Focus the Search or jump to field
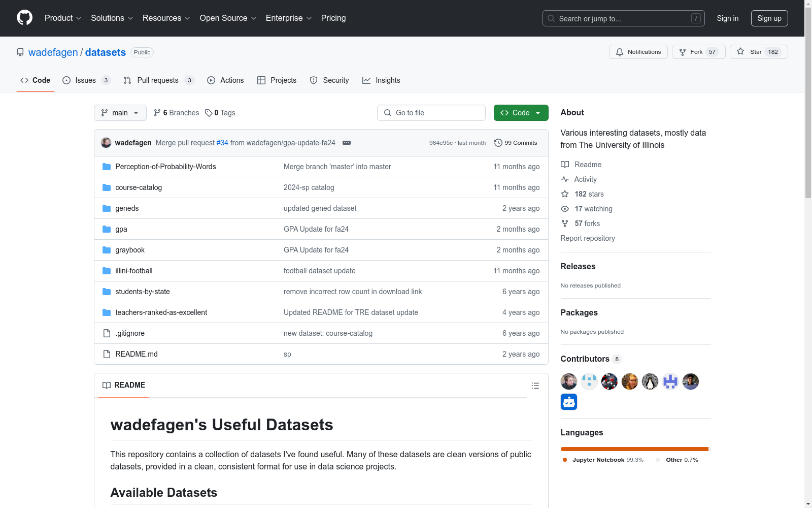The height and width of the screenshot is (508, 812). [624, 18]
